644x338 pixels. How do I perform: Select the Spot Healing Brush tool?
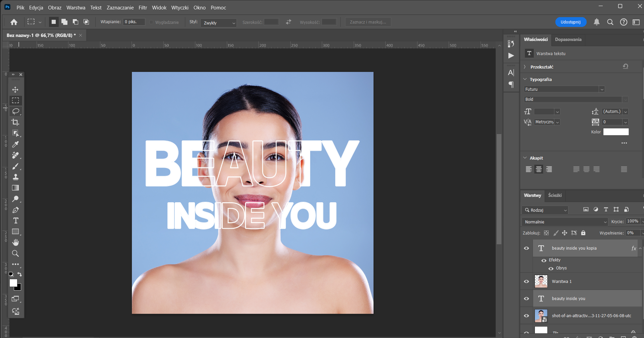coord(15,155)
